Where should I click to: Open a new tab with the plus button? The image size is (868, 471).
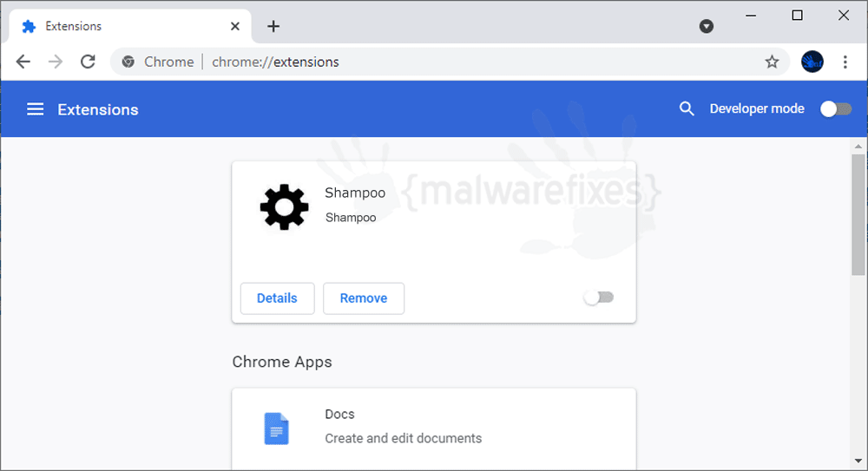point(273,26)
